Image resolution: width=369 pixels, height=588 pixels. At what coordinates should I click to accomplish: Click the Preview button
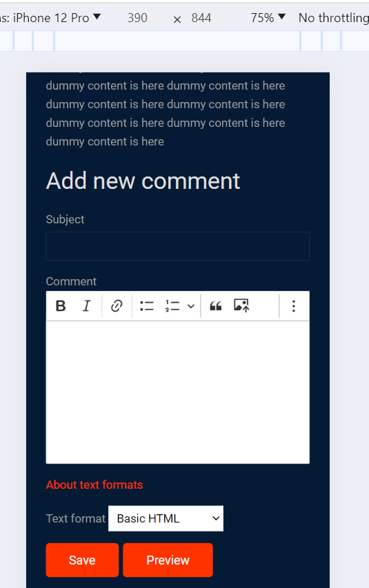[168, 560]
